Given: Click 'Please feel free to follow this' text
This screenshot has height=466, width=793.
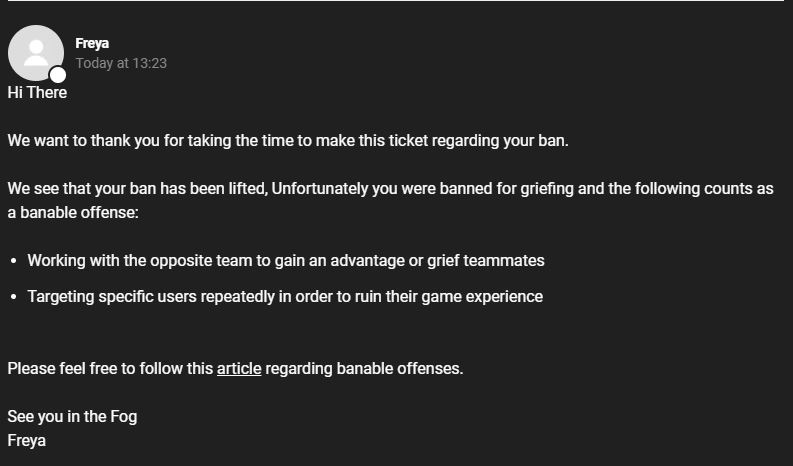Looking at the screenshot, I should coord(110,368).
